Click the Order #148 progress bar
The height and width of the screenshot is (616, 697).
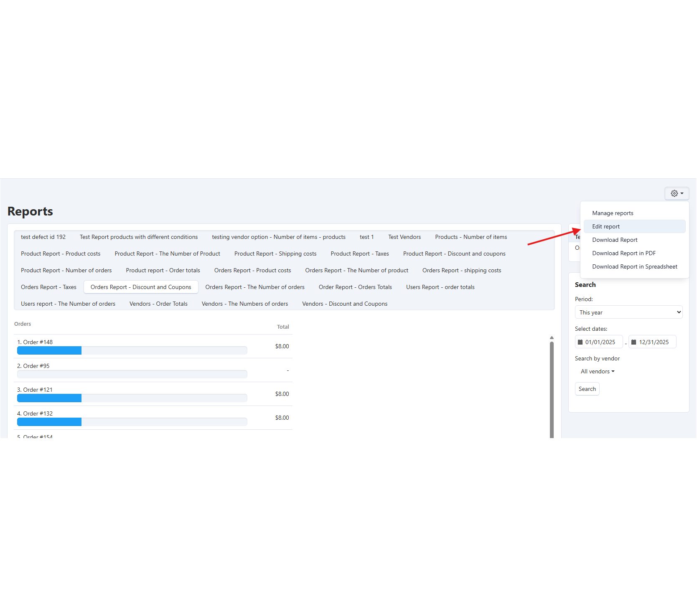132,350
